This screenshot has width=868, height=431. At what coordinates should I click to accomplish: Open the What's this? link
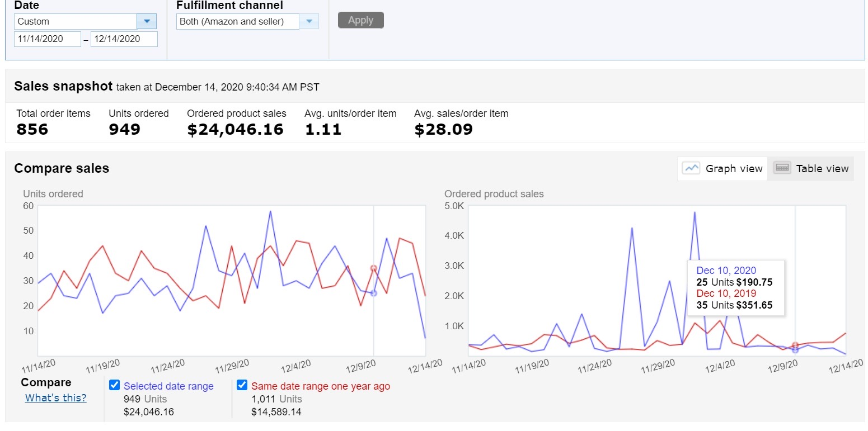(x=56, y=398)
